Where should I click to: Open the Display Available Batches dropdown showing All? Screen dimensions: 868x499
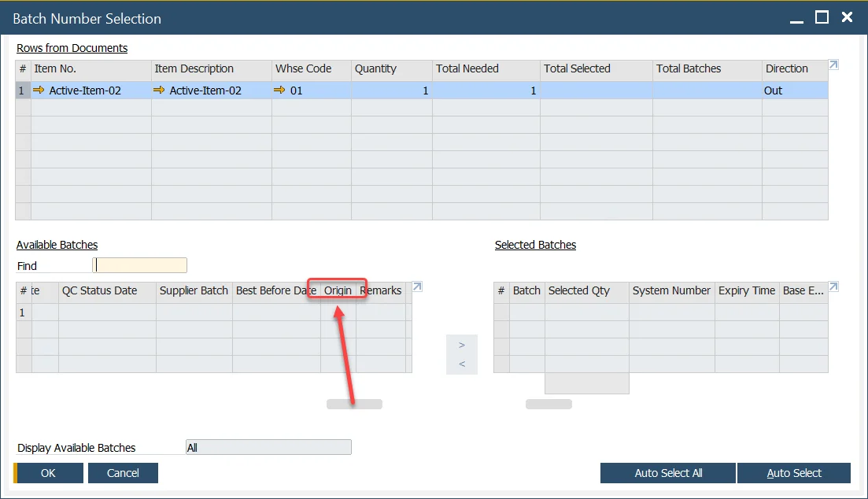pos(268,446)
